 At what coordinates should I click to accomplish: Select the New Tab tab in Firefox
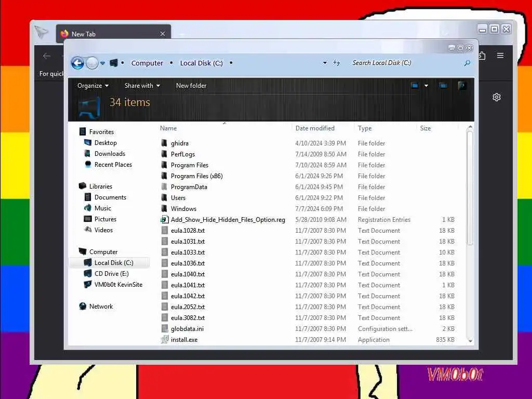click(114, 34)
